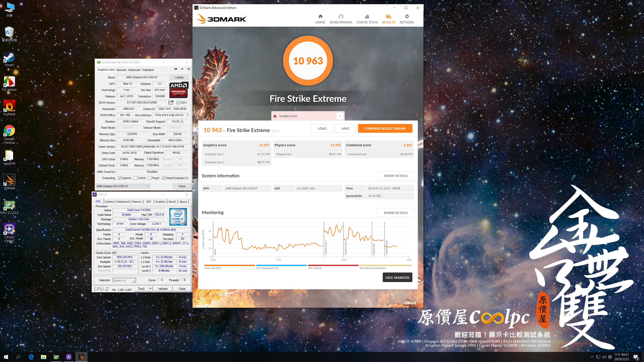Click the GPU name field in GPU-Z
The image size is (644, 362).
coord(142,77)
